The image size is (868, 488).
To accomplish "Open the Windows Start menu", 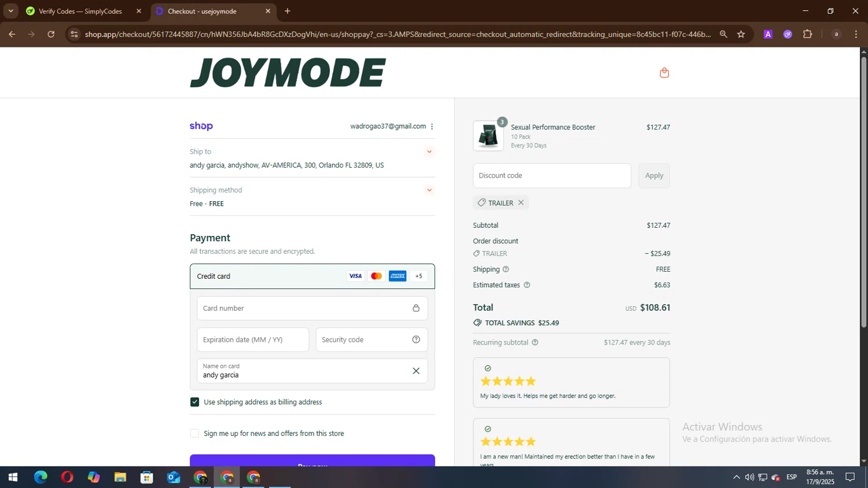I will pos(13,478).
